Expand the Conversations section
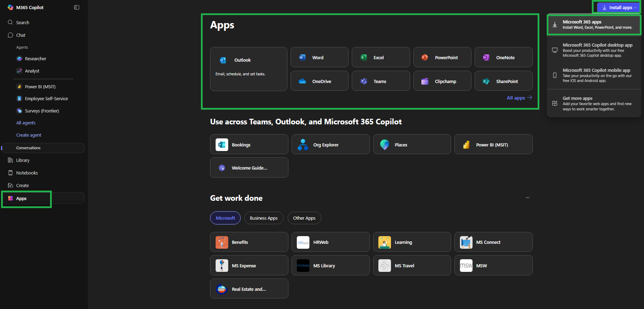 point(43,148)
